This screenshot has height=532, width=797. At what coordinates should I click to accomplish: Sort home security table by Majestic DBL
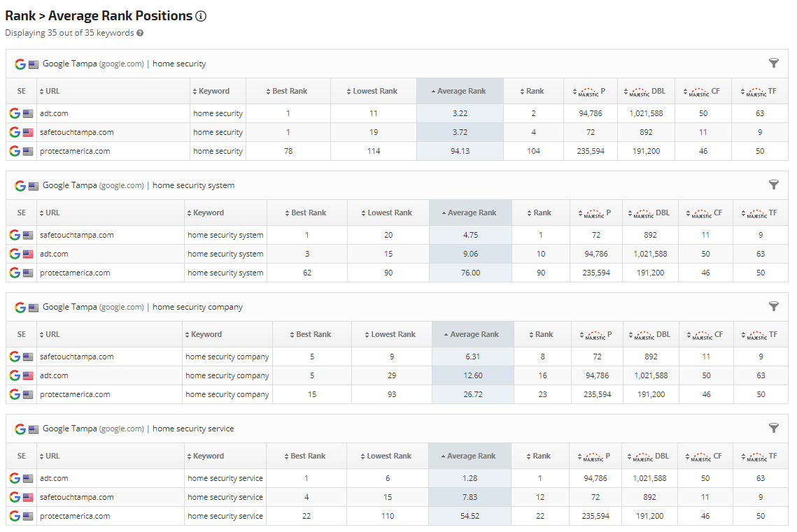point(647,91)
